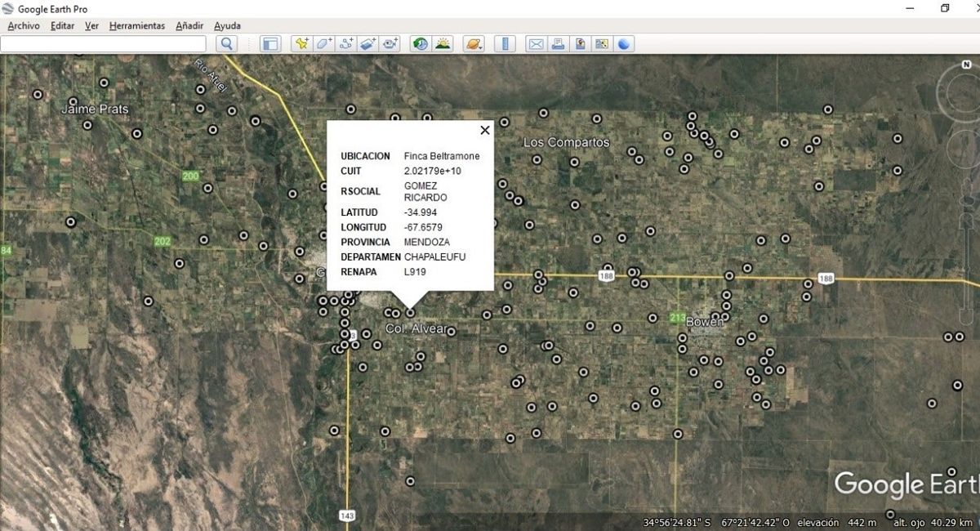Open the planet switcher dropdown
Viewport: 980px width, 531px height.
[474, 44]
